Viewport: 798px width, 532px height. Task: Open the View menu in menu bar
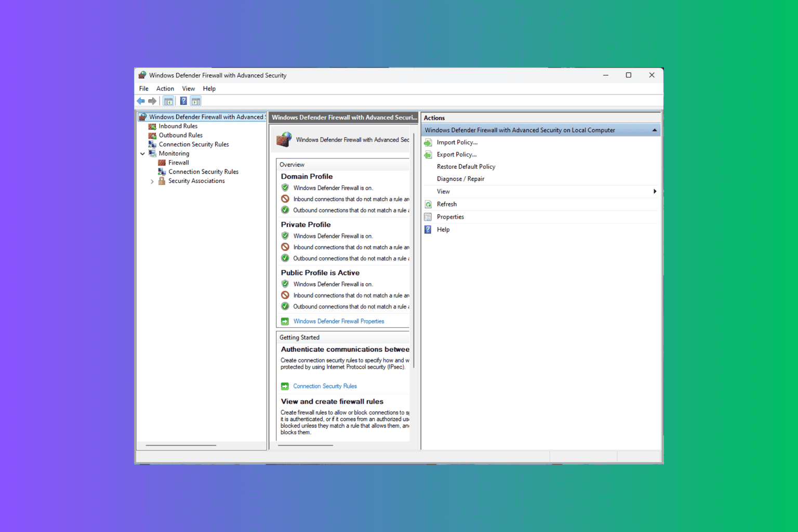pos(189,88)
